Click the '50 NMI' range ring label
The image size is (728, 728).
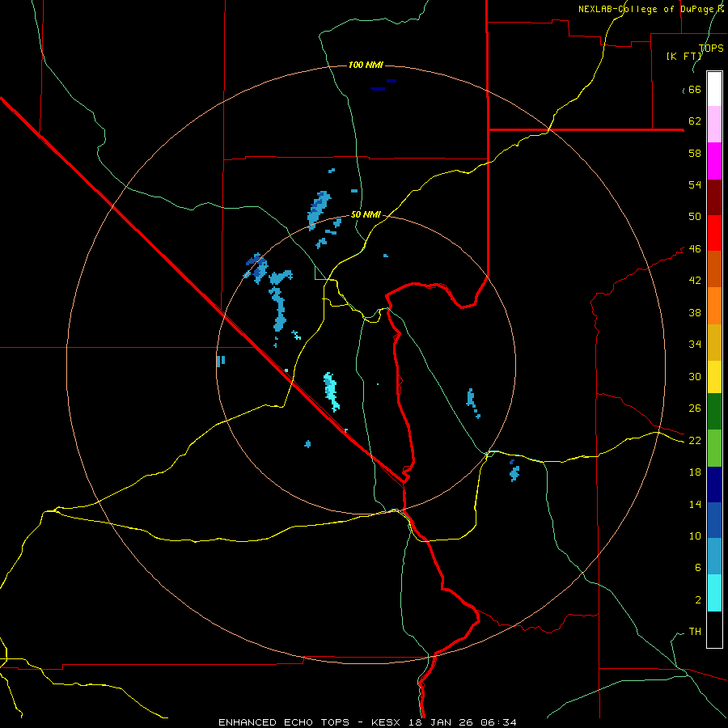pos(366,214)
